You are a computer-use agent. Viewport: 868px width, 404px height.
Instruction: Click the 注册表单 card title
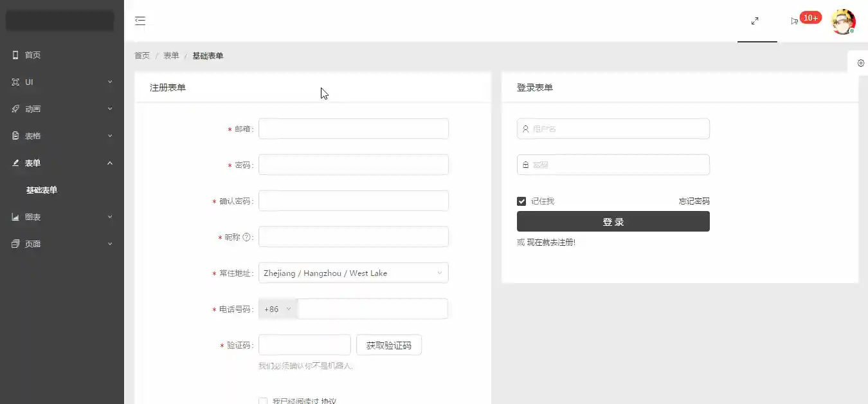168,87
